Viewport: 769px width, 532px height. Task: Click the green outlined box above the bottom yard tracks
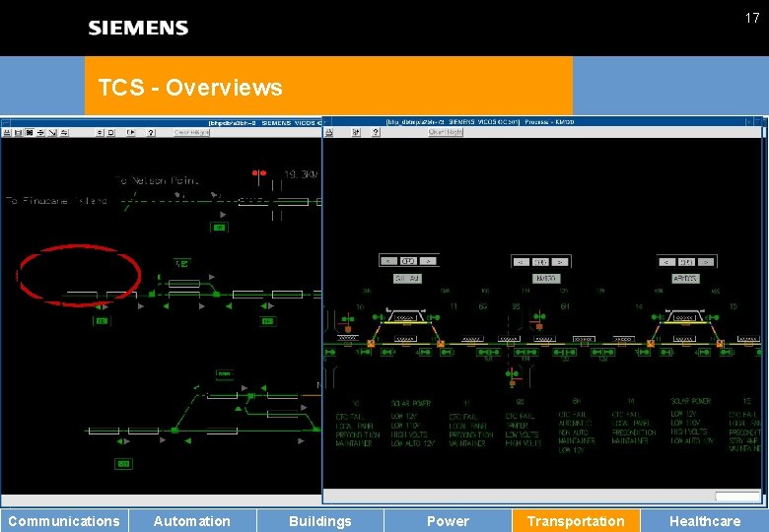(224, 373)
